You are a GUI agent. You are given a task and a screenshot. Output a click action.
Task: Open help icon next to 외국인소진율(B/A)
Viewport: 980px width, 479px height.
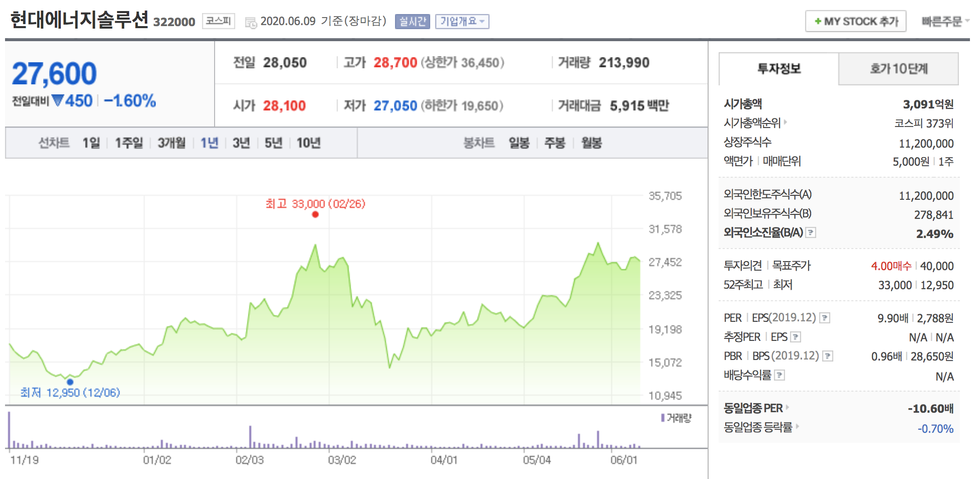[811, 232]
